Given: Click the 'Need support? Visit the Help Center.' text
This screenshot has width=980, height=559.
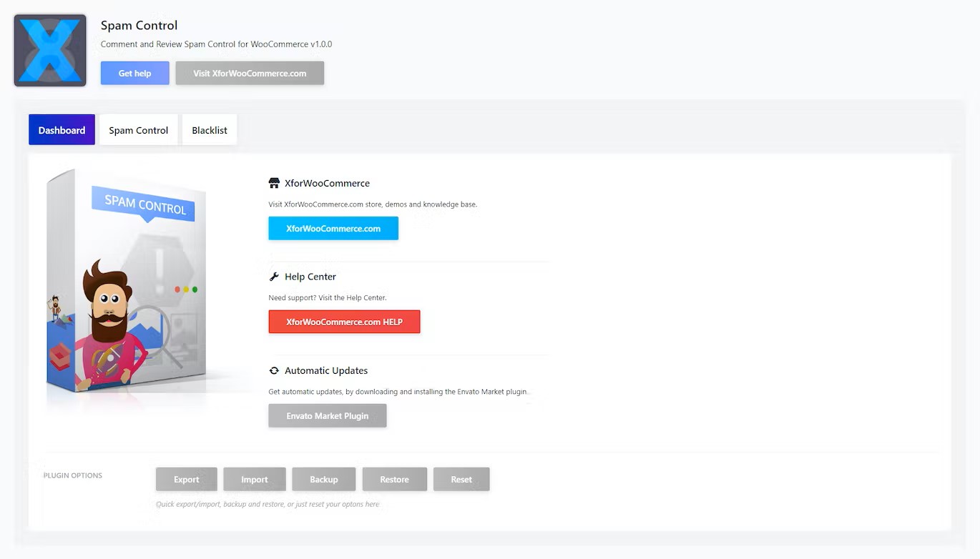Looking at the screenshot, I should tap(328, 297).
